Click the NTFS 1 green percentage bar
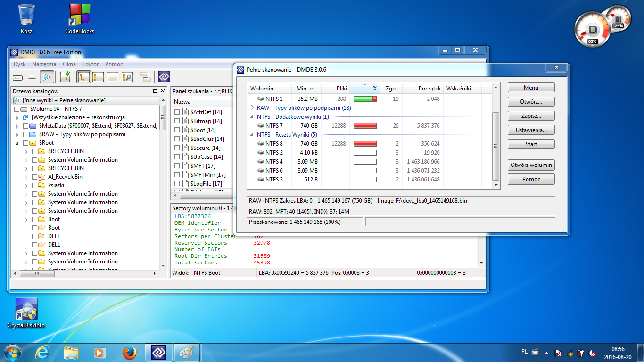This screenshot has width=644, height=362. pyautogui.click(x=365, y=99)
